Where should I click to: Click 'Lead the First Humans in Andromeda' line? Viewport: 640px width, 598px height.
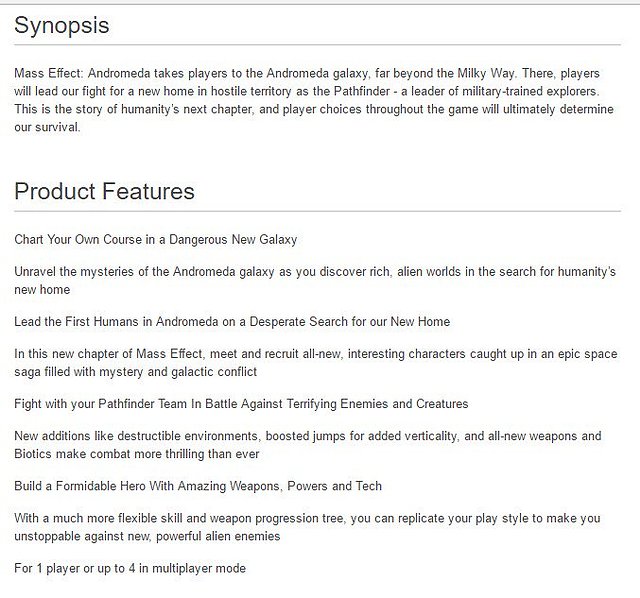click(x=232, y=322)
